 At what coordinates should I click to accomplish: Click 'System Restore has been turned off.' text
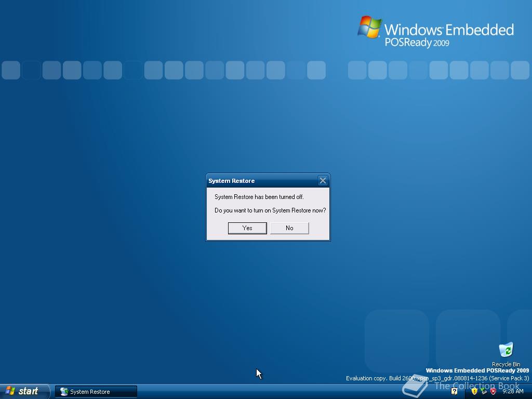click(x=259, y=197)
